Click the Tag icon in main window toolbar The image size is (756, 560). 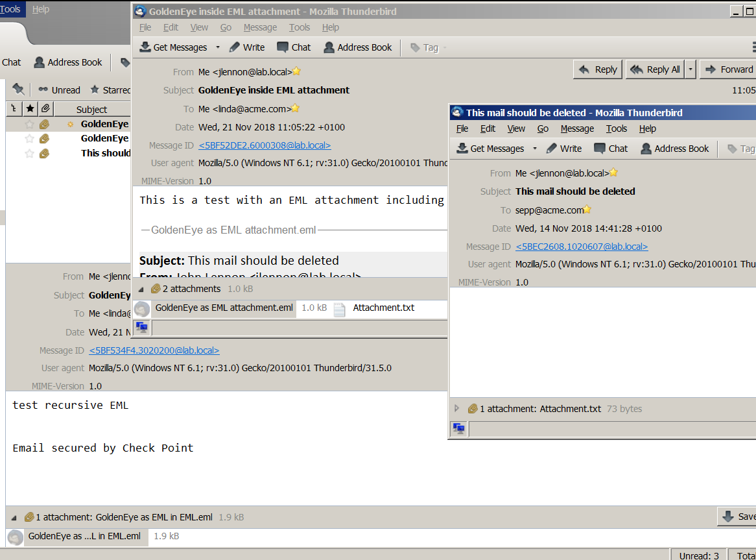[125, 62]
